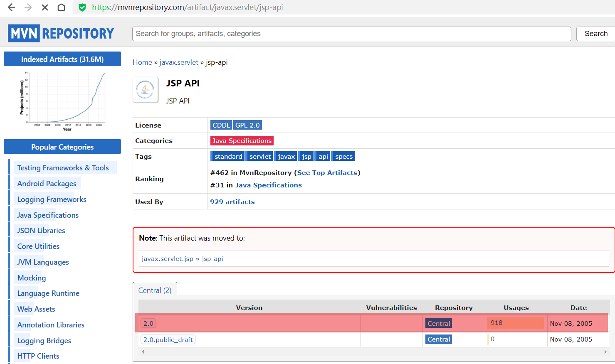Click Nov 08, 2005 date for 2.0.public_draft
The height and width of the screenshot is (364, 615).
coord(571,339)
